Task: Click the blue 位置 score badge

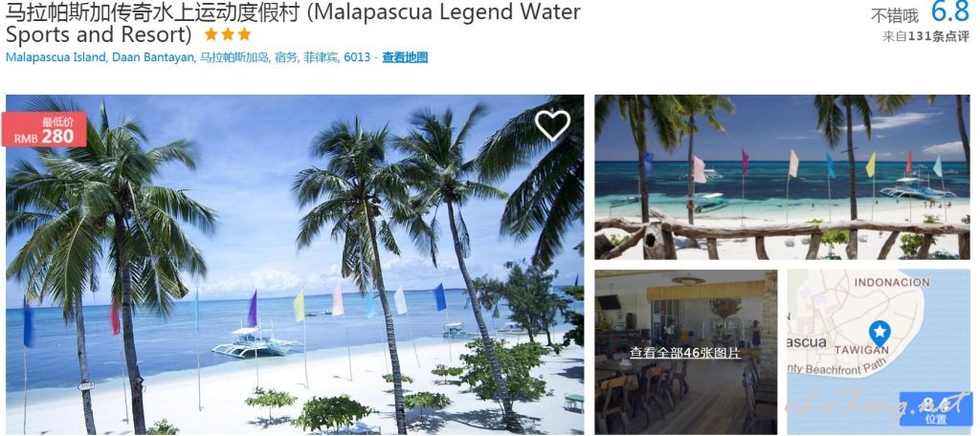Action: click(936, 409)
